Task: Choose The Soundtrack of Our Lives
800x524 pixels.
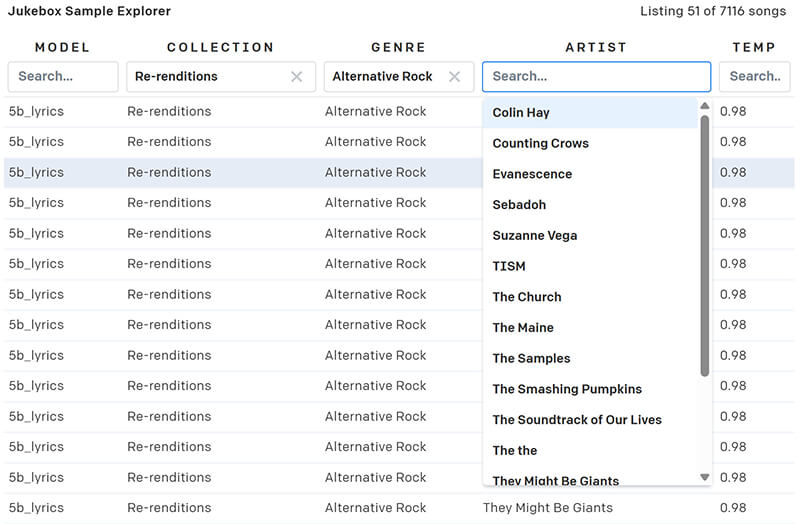Action: [x=577, y=420]
